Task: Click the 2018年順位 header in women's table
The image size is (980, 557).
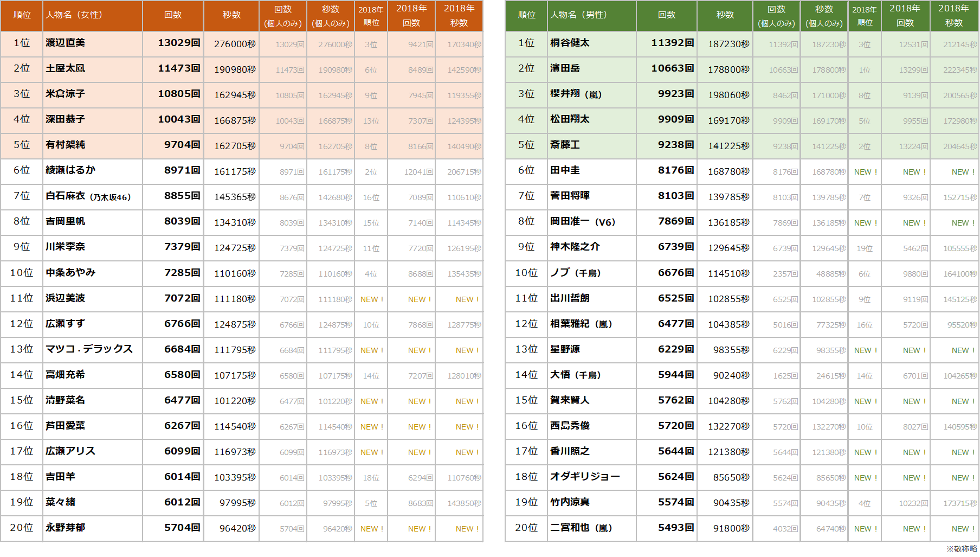Action: tap(371, 16)
